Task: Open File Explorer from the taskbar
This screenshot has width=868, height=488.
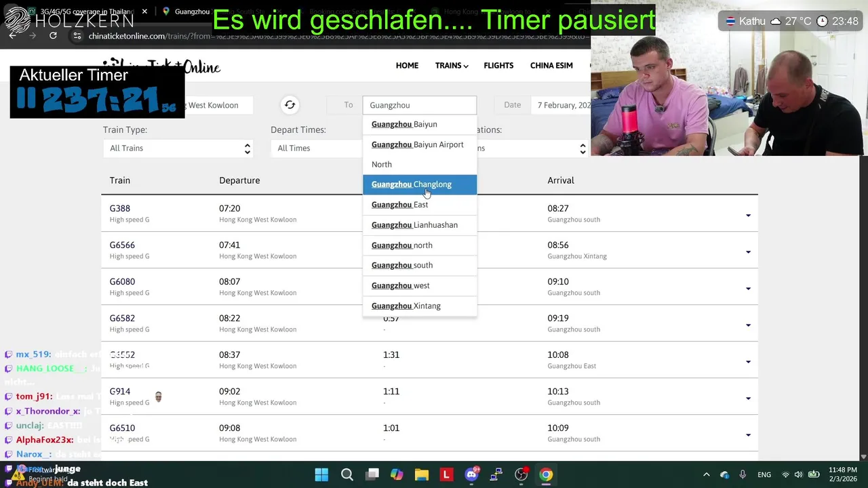Action: [x=422, y=474]
